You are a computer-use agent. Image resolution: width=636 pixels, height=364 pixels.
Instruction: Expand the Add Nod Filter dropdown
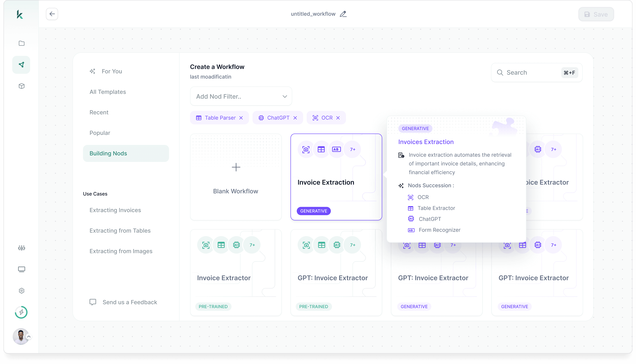pos(241,96)
